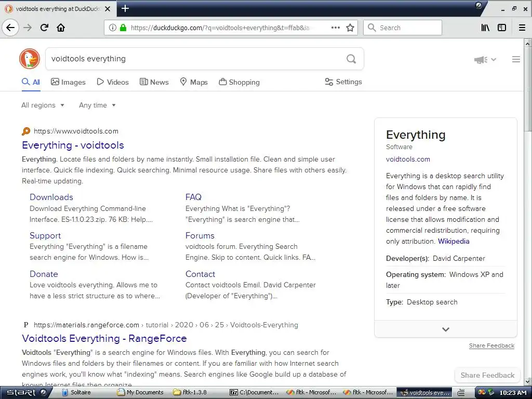Viewport: 532px width, 399px height.
Task: Click the DuckDuckGo duck logo
Action: coord(30,59)
